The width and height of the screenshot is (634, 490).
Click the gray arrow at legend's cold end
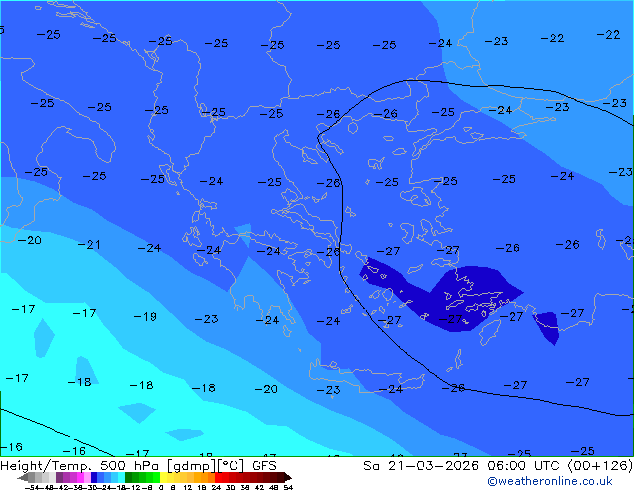coord(23,477)
